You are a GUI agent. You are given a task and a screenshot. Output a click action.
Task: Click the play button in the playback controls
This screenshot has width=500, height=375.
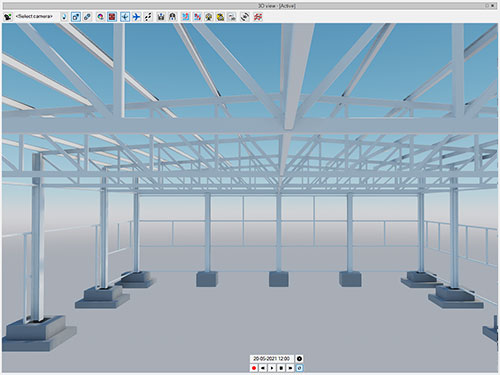click(272, 368)
